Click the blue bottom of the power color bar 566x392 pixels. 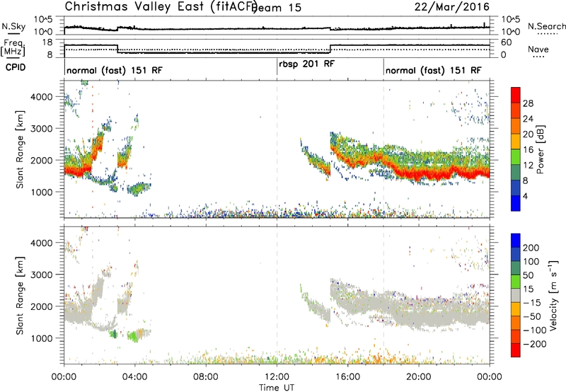tap(516, 203)
